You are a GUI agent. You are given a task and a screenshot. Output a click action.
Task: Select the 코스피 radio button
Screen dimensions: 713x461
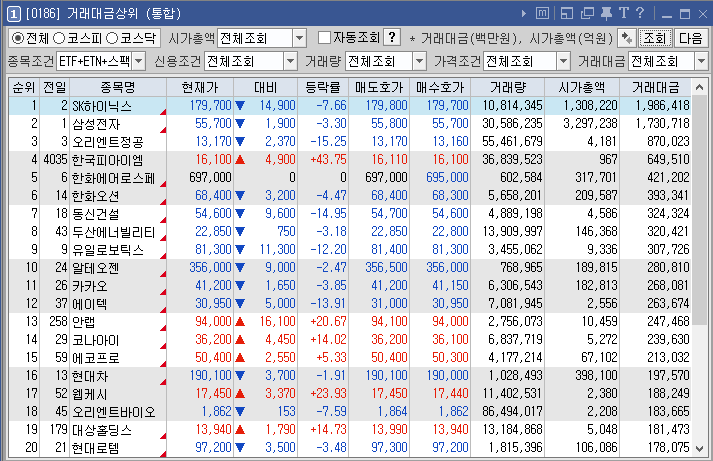(x=59, y=38)
